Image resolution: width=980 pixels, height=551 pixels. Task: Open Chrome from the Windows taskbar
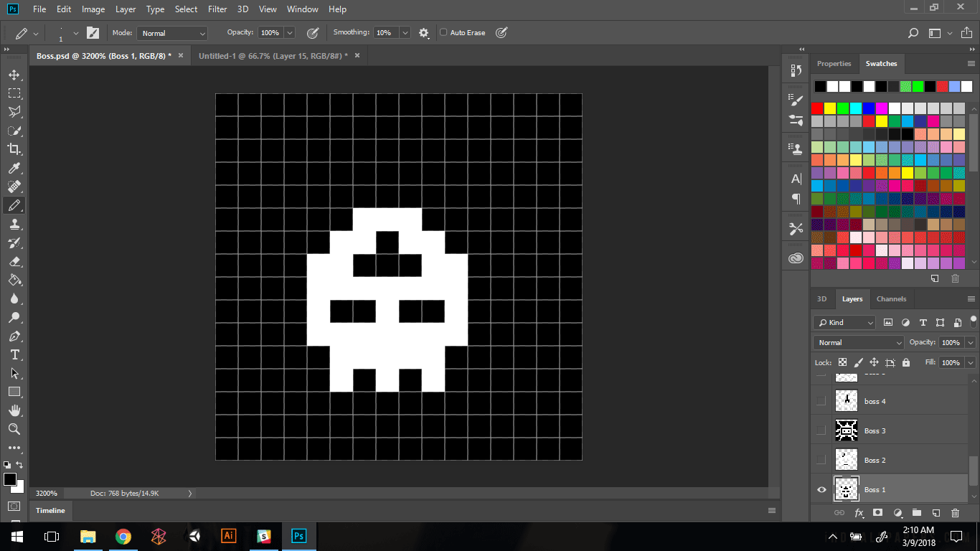pyautogui.click(x=123, y=536)
